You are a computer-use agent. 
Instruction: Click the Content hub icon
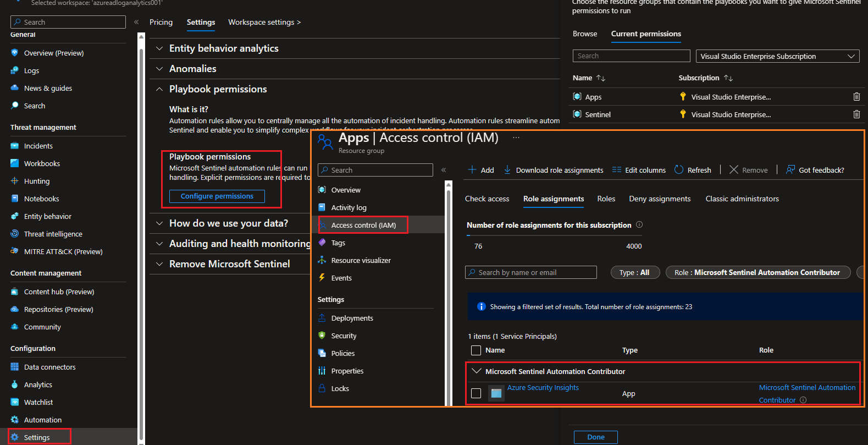[x=15, y=292]
